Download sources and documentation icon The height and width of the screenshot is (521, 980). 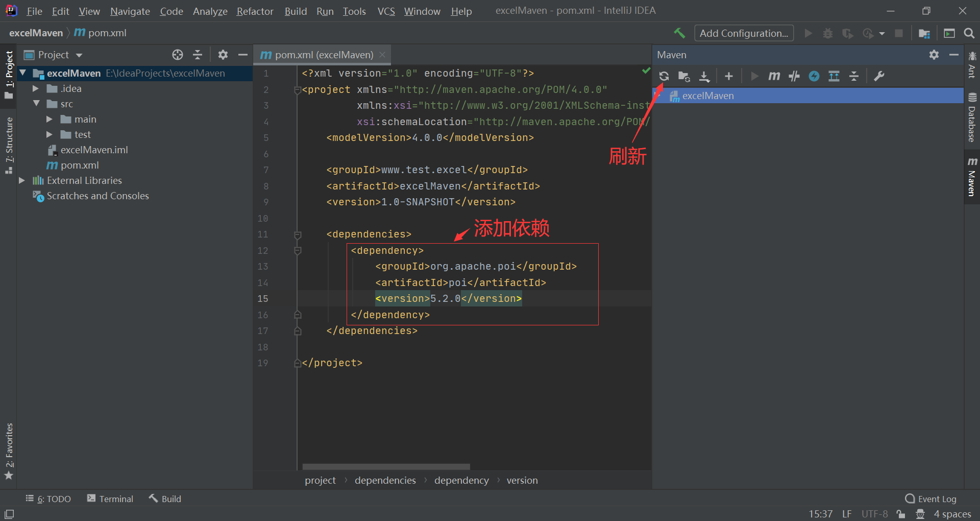pos(704,76)
